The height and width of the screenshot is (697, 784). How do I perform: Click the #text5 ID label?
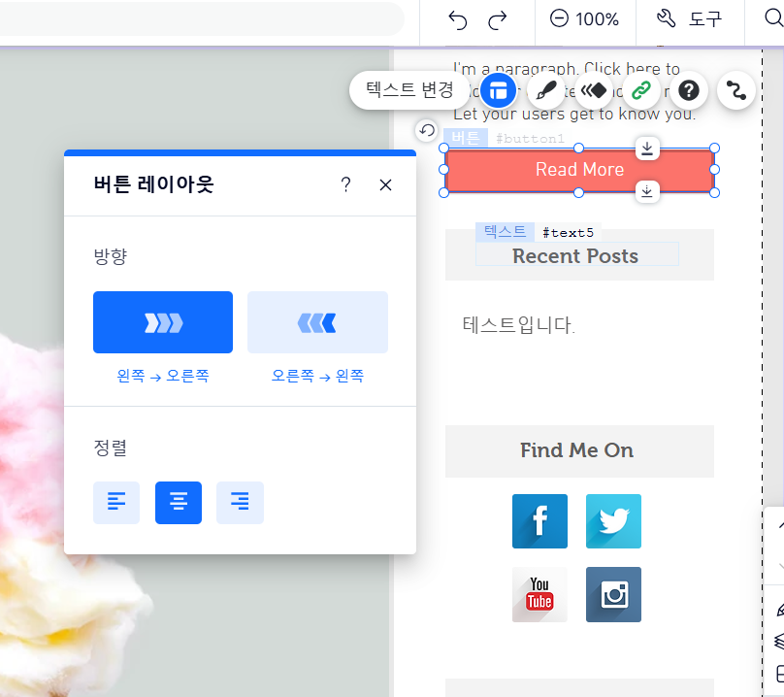coord(568,233)
